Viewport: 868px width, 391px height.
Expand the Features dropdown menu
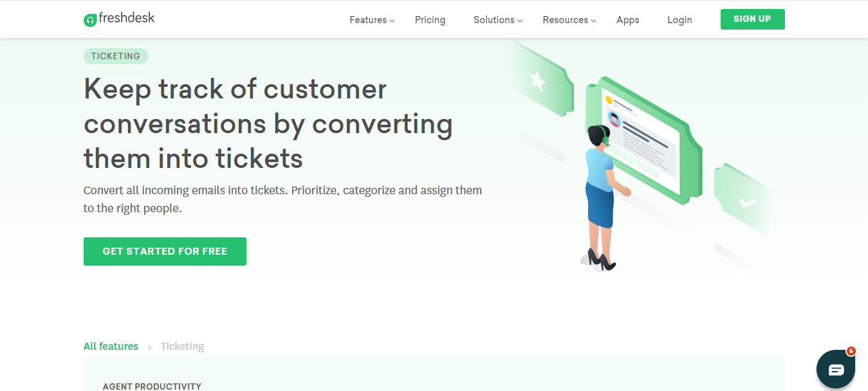pyautogui.click(x=368, y=20)
